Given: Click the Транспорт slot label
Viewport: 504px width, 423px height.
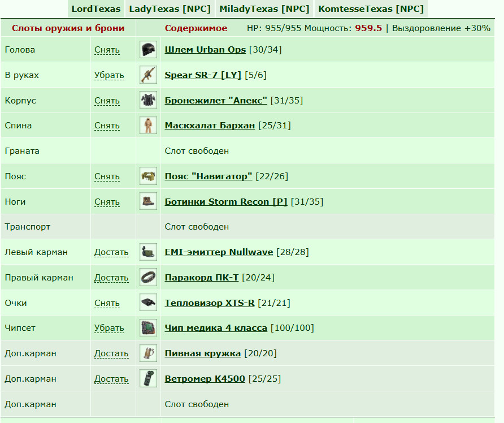Looking at the screenshot, I should pyautogui.click(x=28, y=227).
